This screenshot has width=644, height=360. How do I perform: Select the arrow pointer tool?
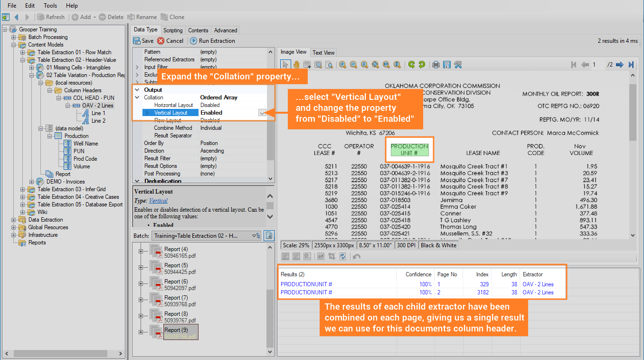pyautogui.click(x=285, y=65)
